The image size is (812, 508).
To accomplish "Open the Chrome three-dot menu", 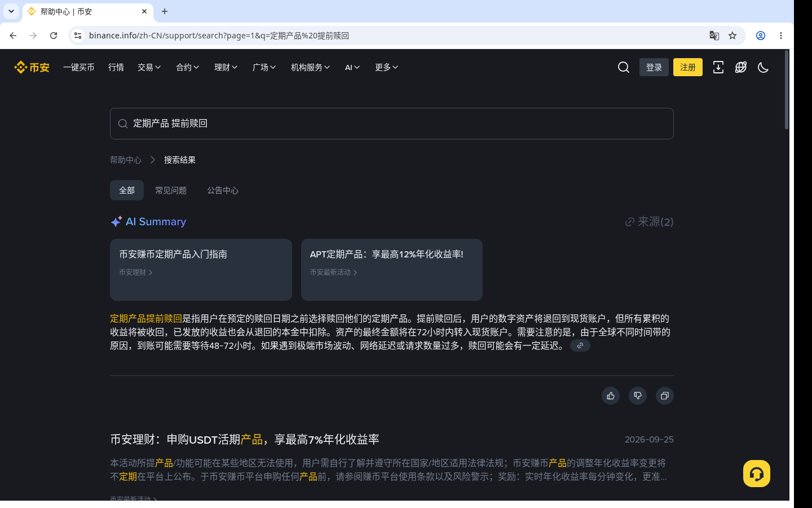I will coord(781,36).
